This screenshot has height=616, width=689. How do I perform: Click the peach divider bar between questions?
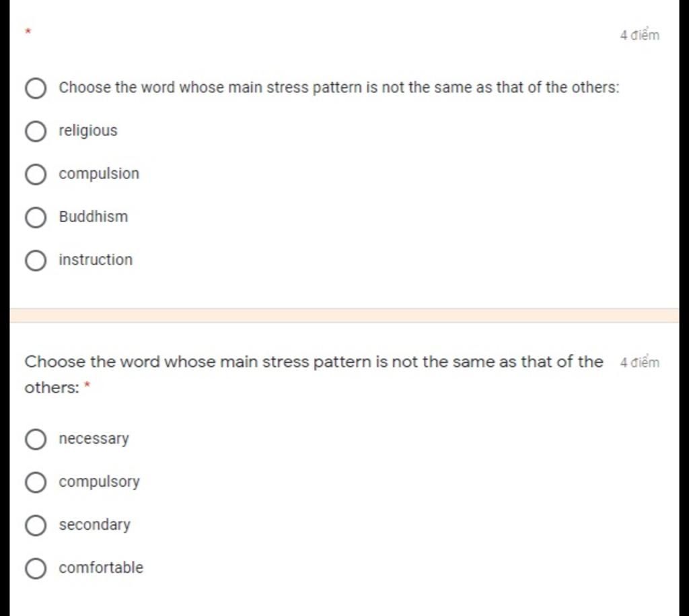click(x=344, y=315)
